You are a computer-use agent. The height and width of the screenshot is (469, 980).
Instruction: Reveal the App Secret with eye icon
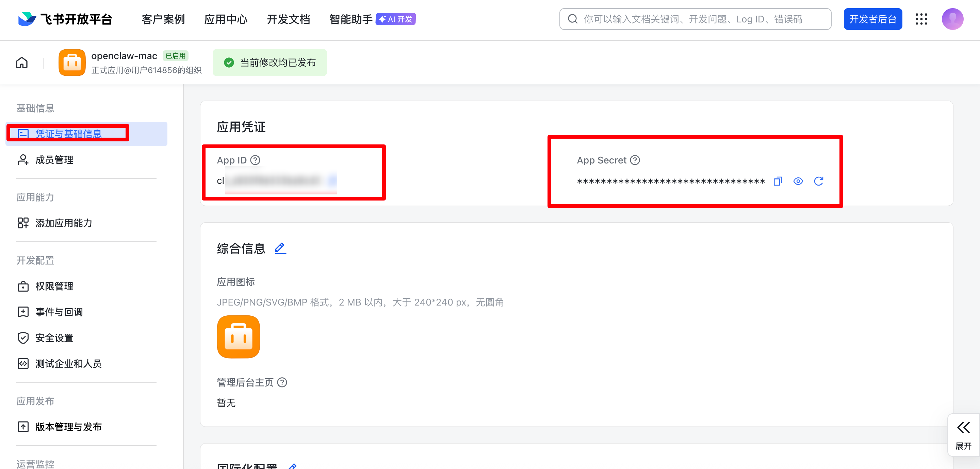point(798,181)
